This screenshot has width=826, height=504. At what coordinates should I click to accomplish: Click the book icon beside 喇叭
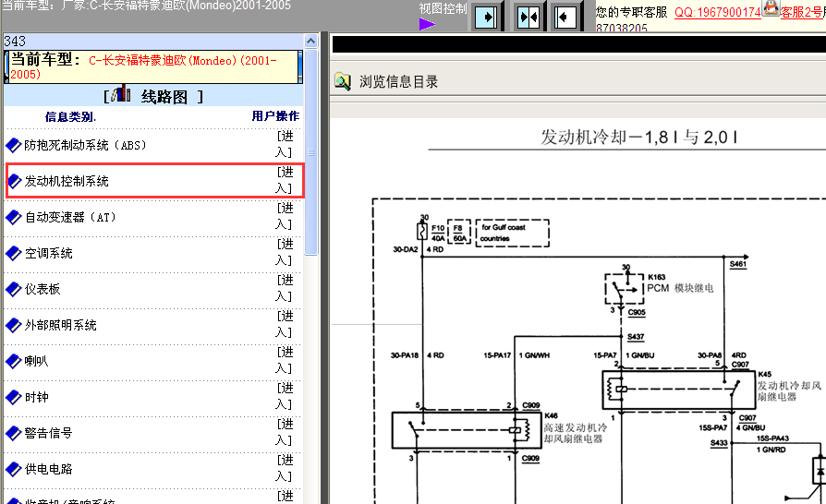pyautogui.click(x=13, y=361)
